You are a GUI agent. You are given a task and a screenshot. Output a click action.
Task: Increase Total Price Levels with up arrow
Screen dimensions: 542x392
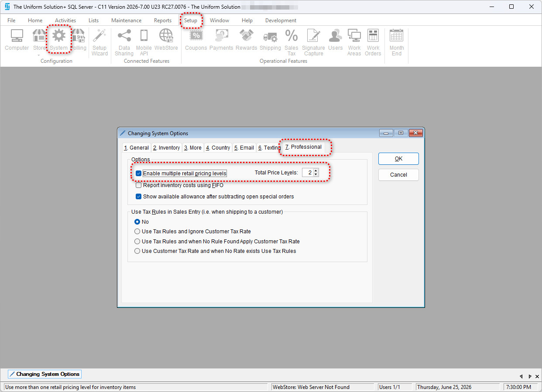pyautogui.click(x=316, y=171)
